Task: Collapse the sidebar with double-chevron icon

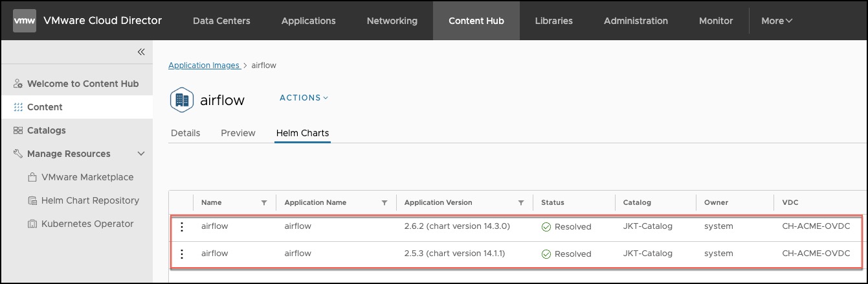Action: [140, 53]
